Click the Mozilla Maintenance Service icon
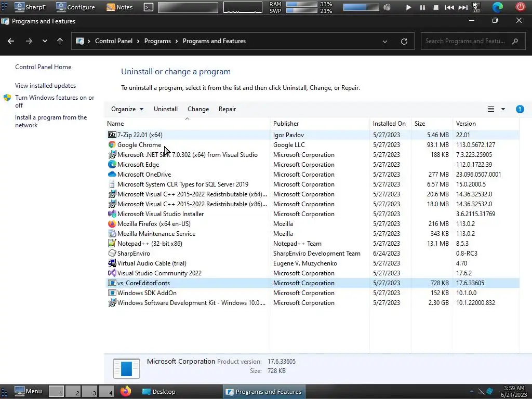 click(112, 233)
